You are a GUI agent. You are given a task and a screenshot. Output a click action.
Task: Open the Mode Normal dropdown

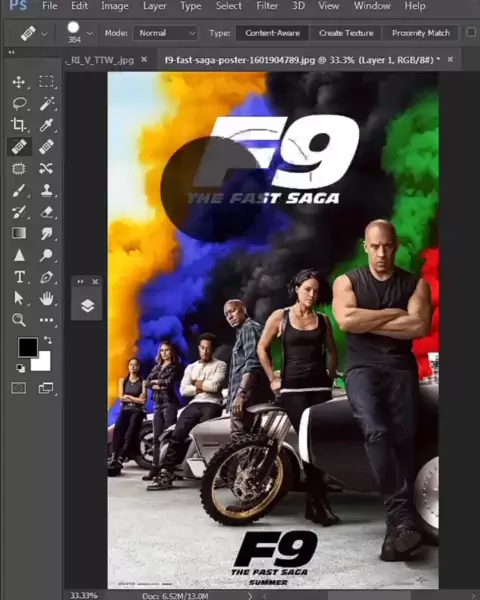coord(165,33)
